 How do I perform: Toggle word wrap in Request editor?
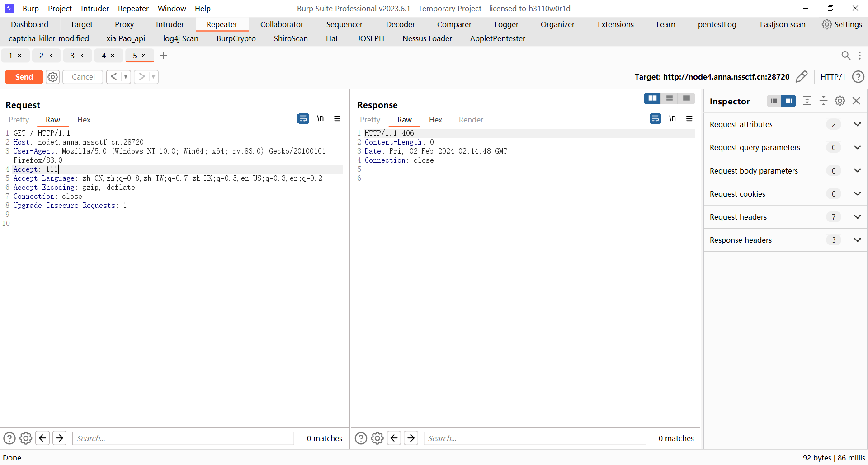303,119
